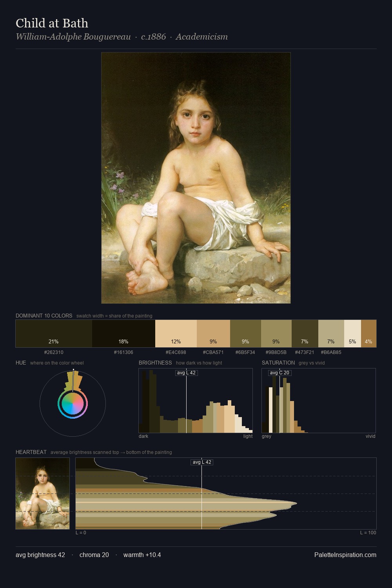The width and height of the screenshot is (392, 588).
Task: Open the PaletteInspiration.com link
Action: [x=345, y=555]
